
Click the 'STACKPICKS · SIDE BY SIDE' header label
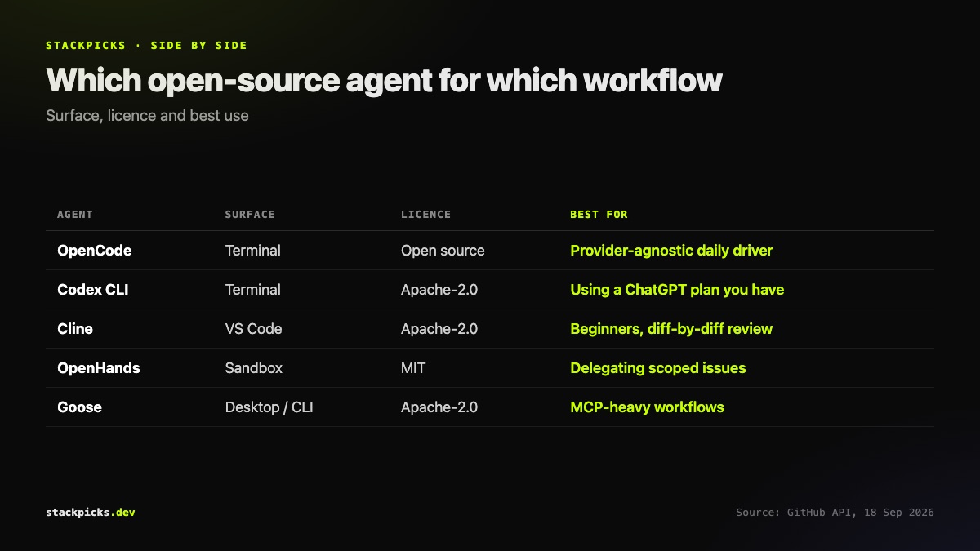point(146,46)
